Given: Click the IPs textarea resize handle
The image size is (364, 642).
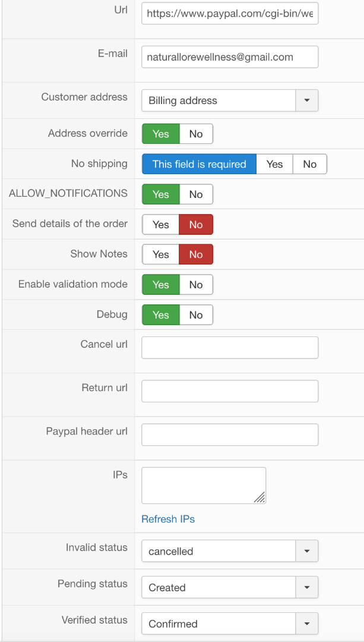Looking at the screenshot, I should click(260, 498).
